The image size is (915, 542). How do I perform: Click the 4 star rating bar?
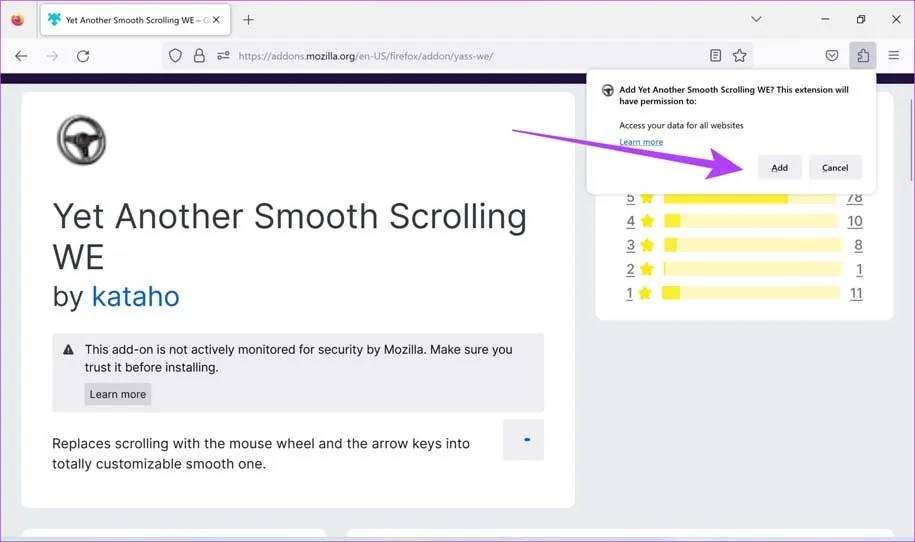(x=750, y=221)
